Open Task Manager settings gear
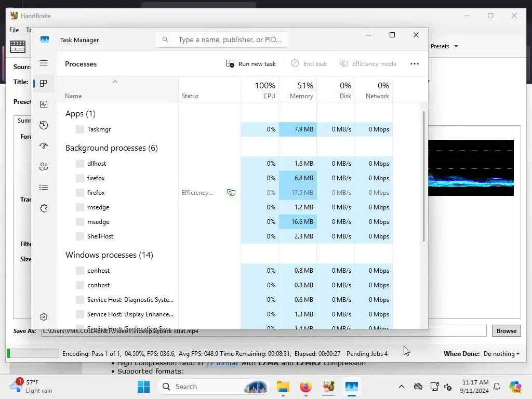This screenshot has width=532, height=399. [x=44, y=317]
